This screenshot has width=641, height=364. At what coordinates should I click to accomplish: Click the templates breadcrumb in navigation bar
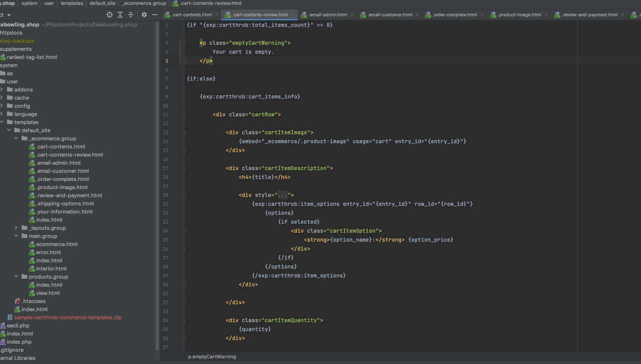[72, 3]
